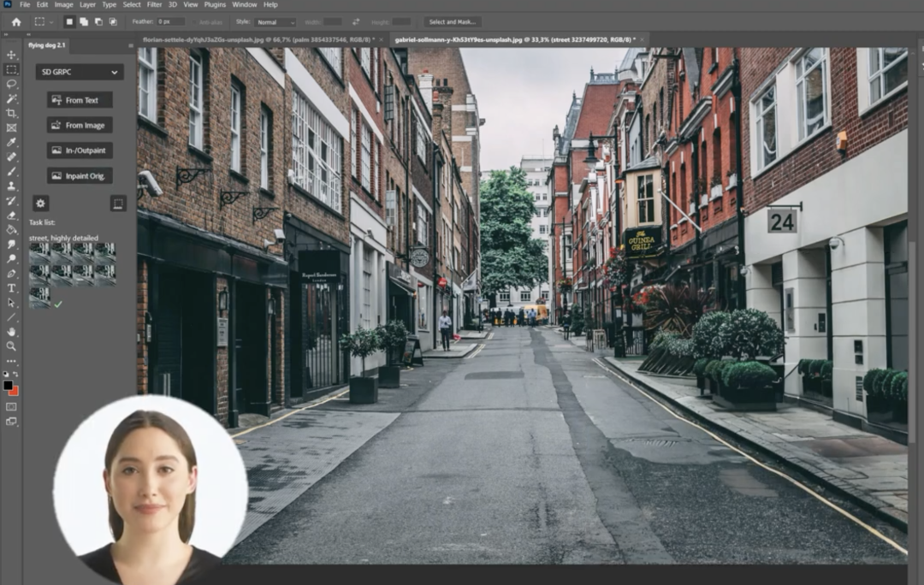The image size is (924, 585).
Task: Select the thumbnail beside the green checkmark
Action: tap(39, 297)
